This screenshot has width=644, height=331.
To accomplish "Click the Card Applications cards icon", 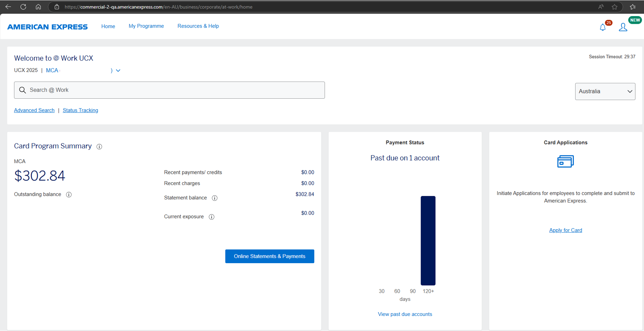I will 566,161.
